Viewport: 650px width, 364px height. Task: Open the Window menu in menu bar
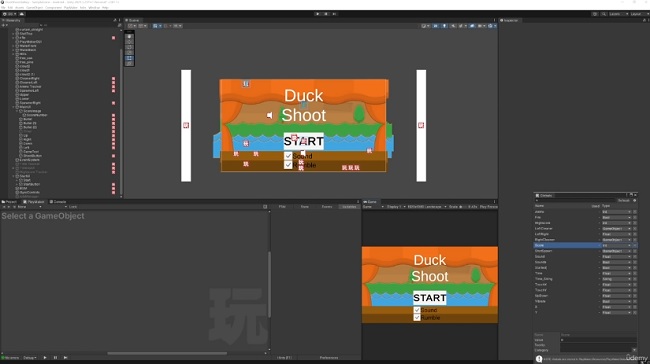tap(95, 7)
